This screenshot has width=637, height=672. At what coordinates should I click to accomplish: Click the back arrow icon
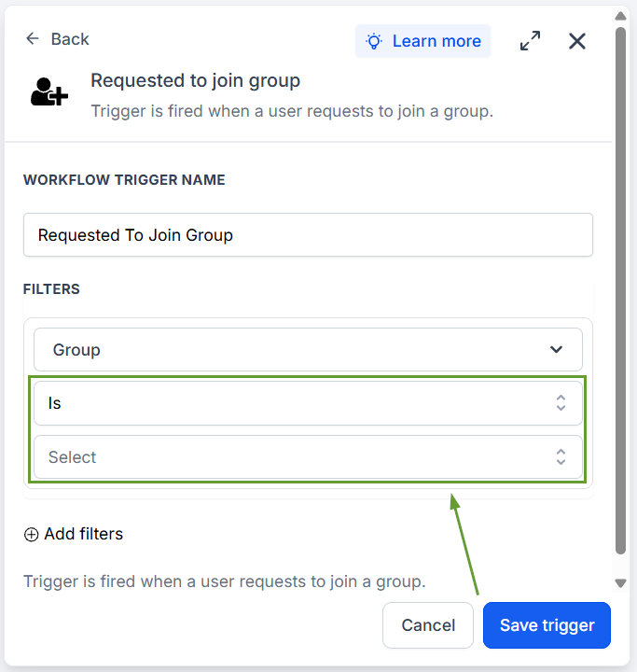pyautogui.click(x=33, y=38)
